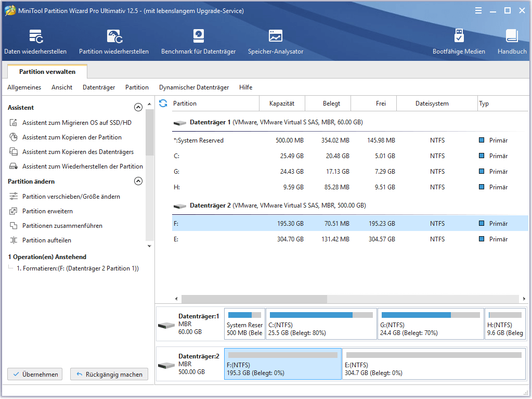Open the Handbuch manual
The width and height of the screenshot is (532, 399).
click(x=512, y=42)
